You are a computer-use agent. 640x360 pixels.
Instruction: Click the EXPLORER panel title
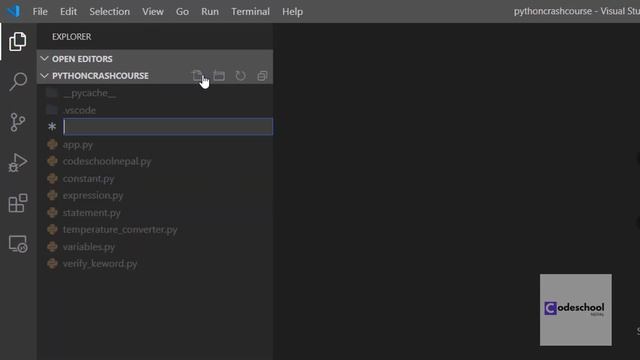pos(71,36)
